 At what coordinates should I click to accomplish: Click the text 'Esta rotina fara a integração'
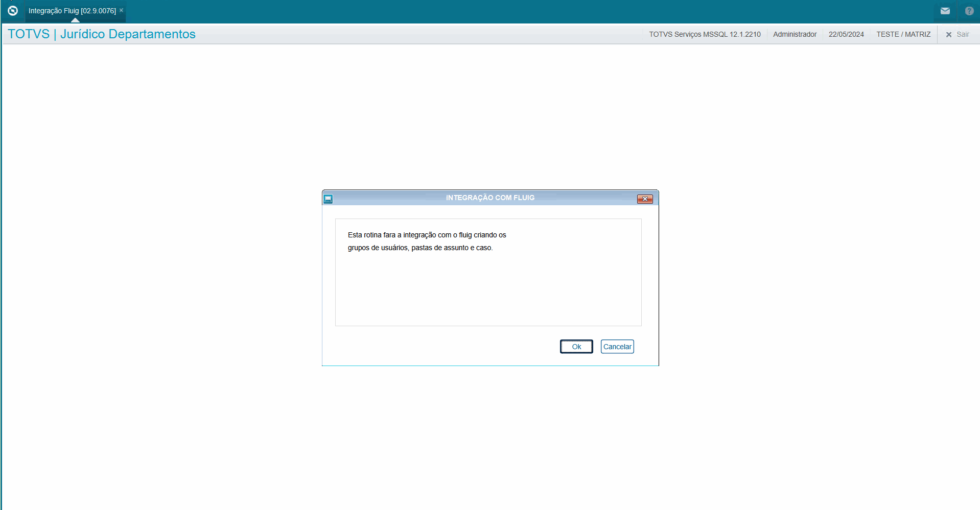click(x=392, y=235)
